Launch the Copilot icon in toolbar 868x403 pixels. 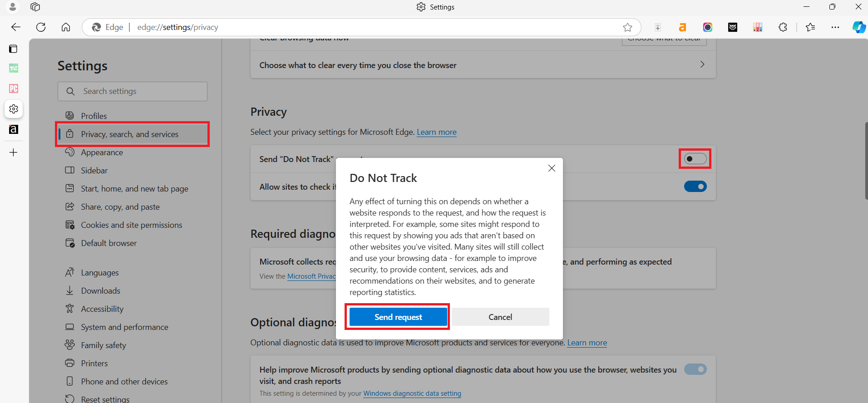click(x=858, y=27)
